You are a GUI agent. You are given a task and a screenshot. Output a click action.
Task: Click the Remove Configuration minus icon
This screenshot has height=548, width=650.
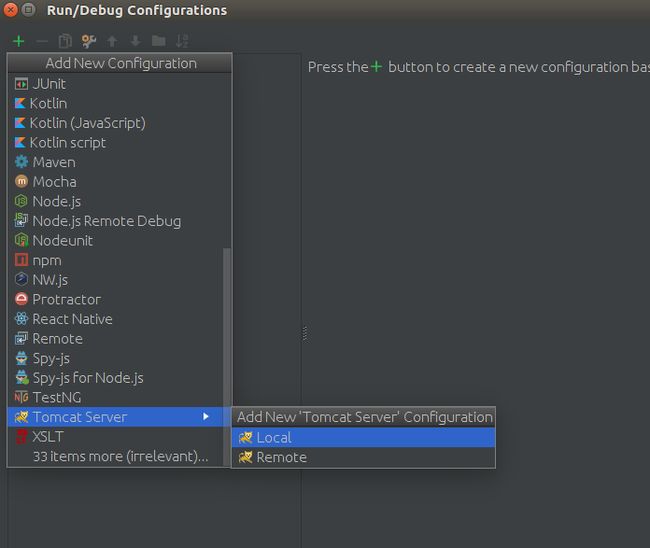pos(42,41)
